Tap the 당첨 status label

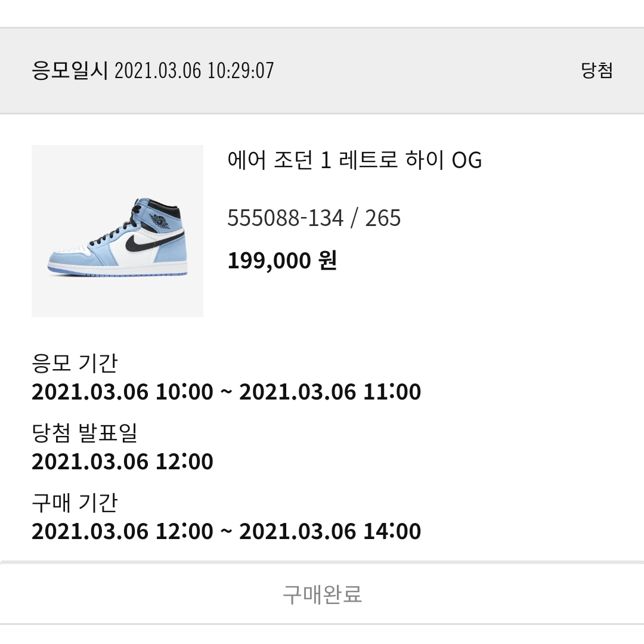(x=597, y=70)
